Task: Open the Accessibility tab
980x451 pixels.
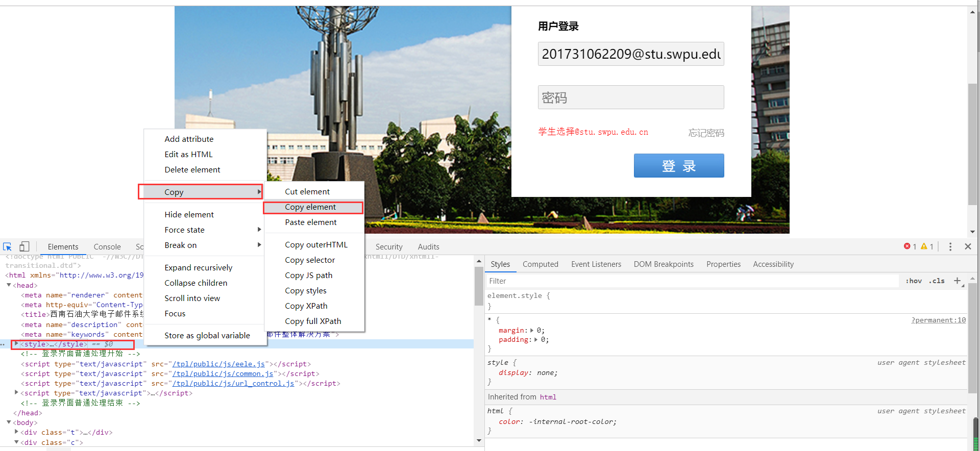Action: (x=773, y=264)
